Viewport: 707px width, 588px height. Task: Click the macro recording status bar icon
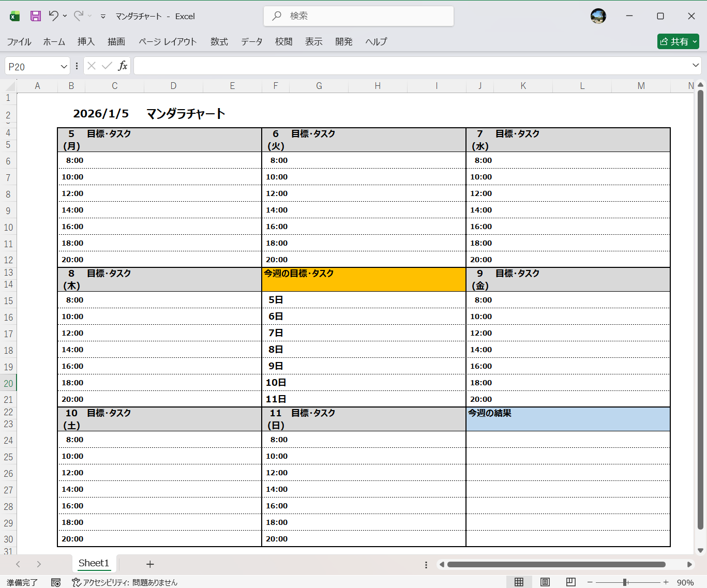(56, 582)
